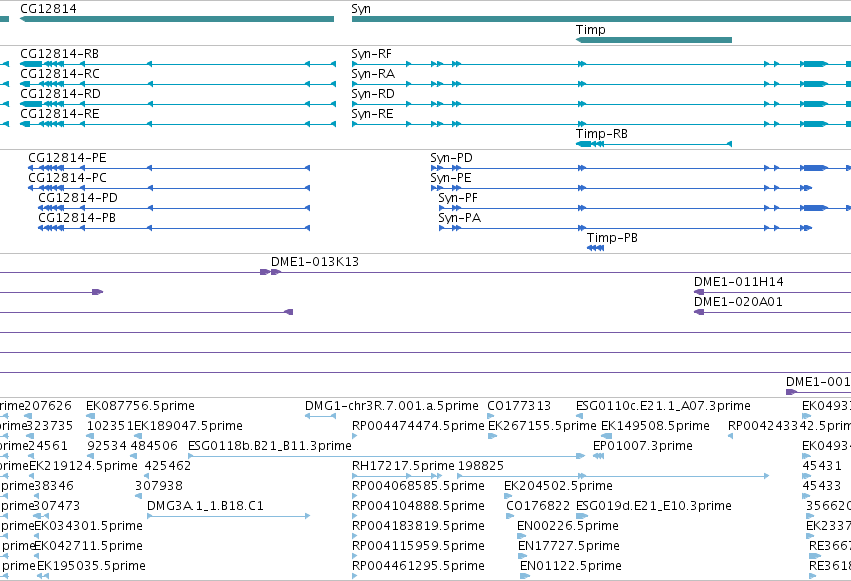Click the Syn-RA transcript label
This screenshot has height=581, width=851.
373,74
